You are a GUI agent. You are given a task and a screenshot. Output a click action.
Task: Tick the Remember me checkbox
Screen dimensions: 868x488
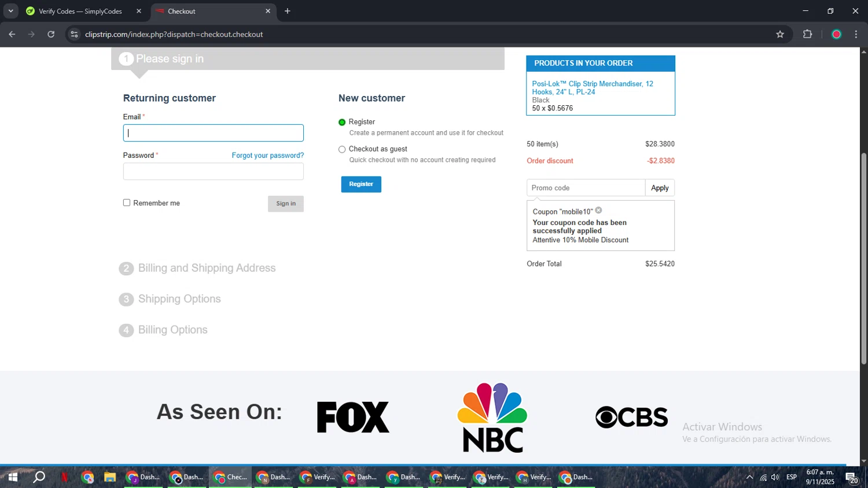127,202
